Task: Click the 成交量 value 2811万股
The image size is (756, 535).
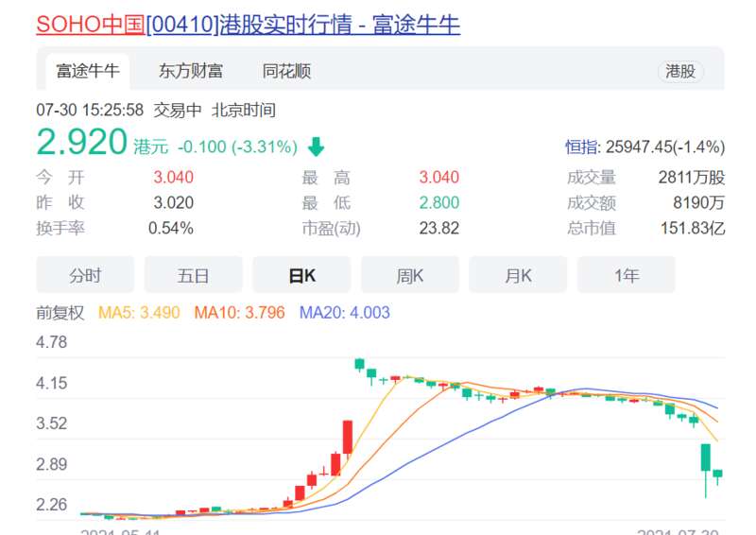Action: pos(692,177)
